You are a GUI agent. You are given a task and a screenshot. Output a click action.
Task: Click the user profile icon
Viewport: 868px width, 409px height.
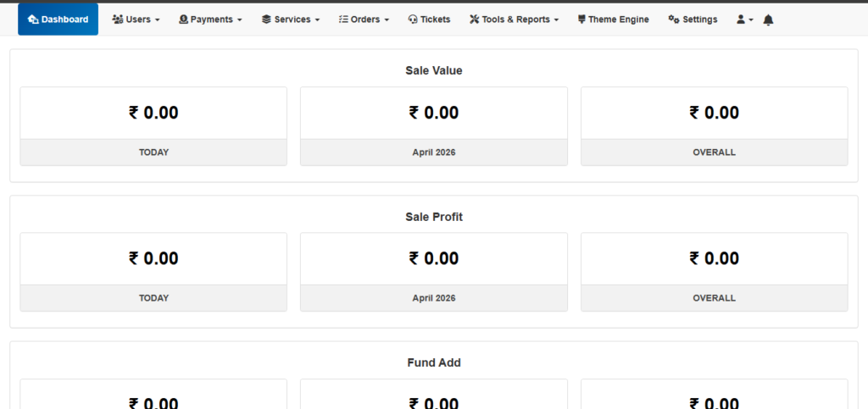741,19
